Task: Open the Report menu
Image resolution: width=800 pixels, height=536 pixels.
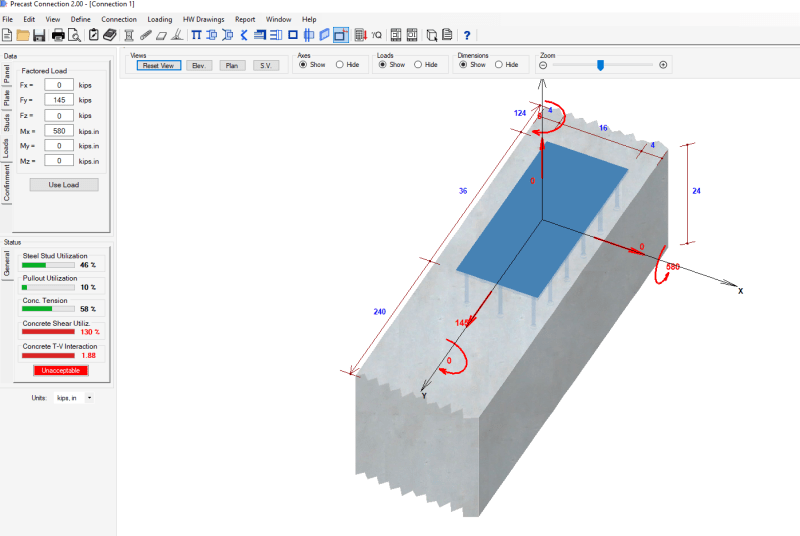Action: pyautogui.click(x=245, y=19)
